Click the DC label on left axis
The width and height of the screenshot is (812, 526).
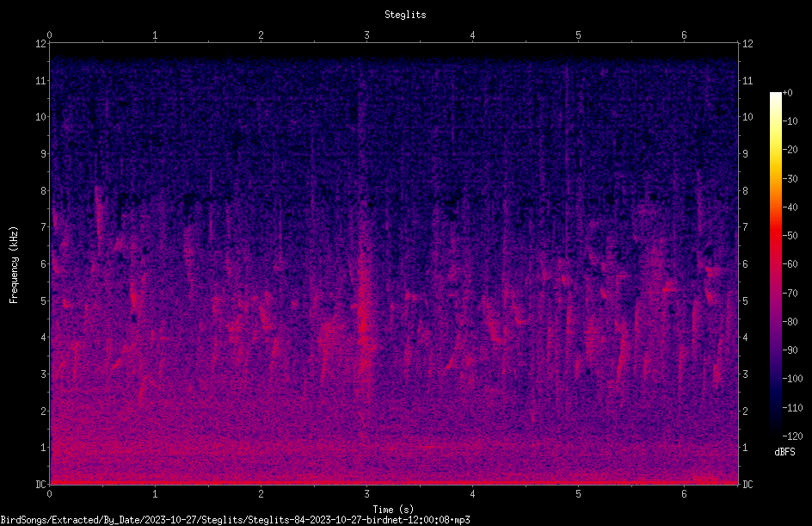[40, 484]
